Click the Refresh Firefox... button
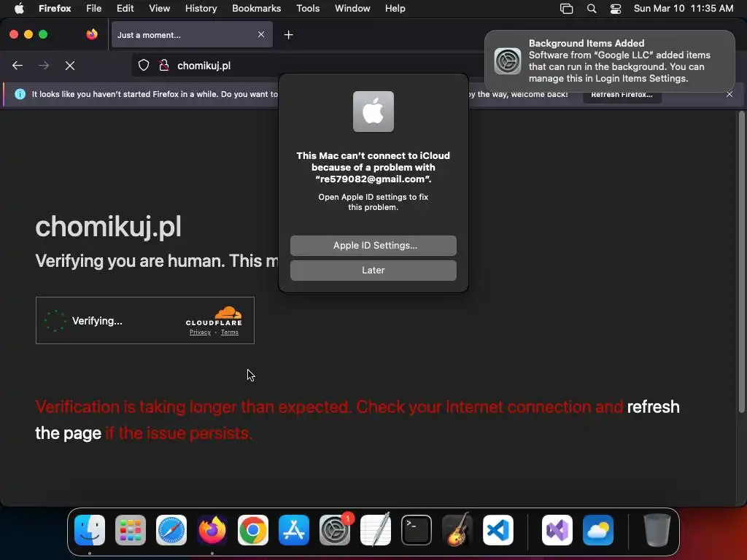Viewport: 747px width, 560px height. tap(622, 94)
